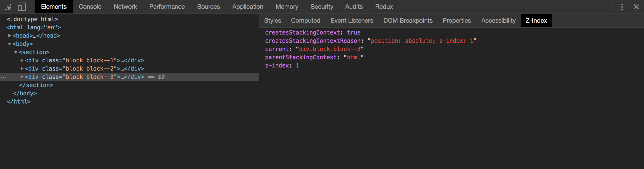The width and height of the screenshot is (644, 169).
Task: Open the Accessibility sidebar pane
Action: coord(498,21)
